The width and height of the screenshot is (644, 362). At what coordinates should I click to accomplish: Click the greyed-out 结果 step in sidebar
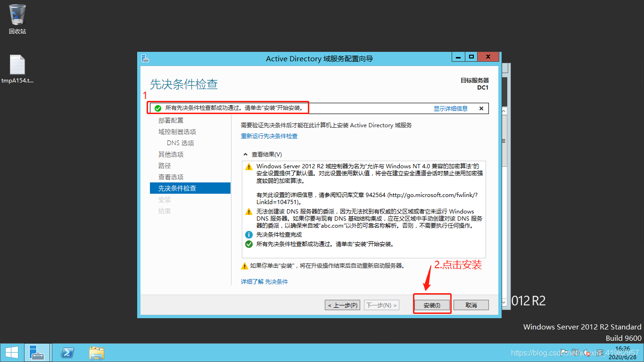(165, 211)
